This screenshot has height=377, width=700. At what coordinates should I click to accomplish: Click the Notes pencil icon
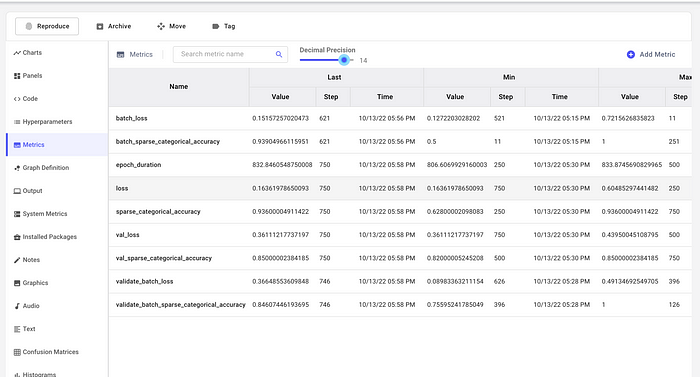[17, 260]
